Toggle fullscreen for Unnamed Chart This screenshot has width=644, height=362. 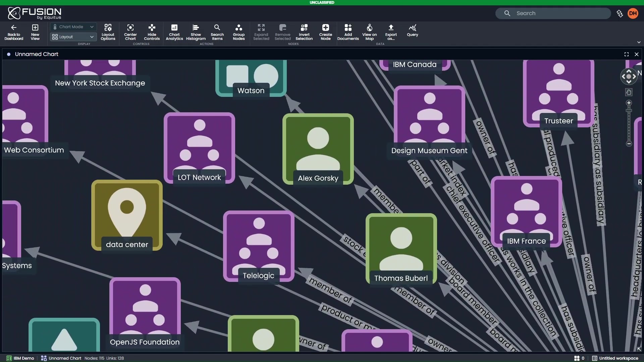627,54
